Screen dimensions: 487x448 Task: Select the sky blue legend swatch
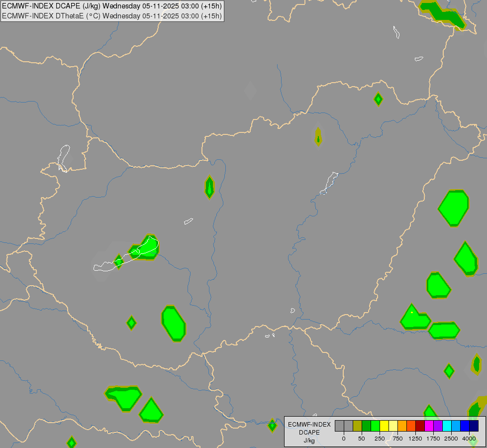(x=456, y=426)
